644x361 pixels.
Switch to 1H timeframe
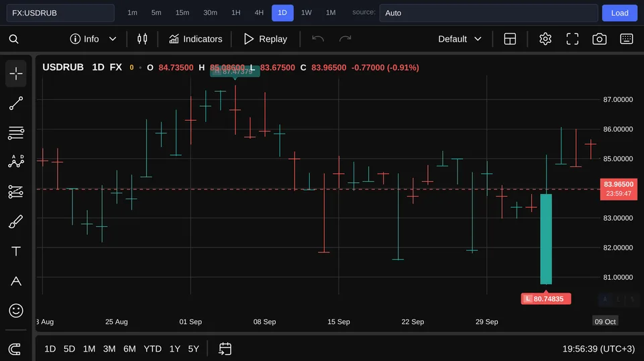[235, 13]
